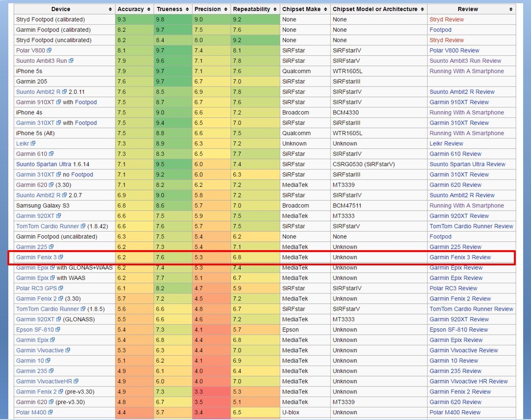This screenshot has height=420, width=531.
Task: Click Footpod link in Garmin 310XT no Footpod row
Action: (82, 174)
